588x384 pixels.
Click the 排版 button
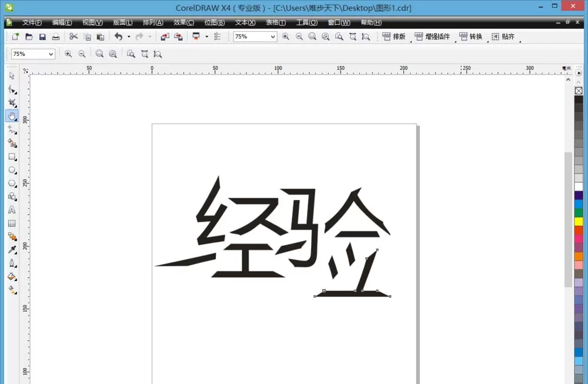click(x=394, y=36)
